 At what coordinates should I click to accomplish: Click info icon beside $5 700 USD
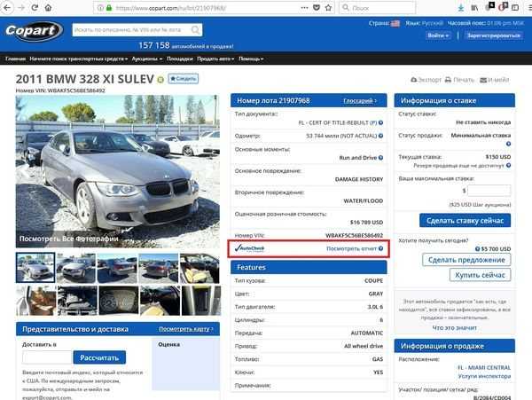(477, 249)
